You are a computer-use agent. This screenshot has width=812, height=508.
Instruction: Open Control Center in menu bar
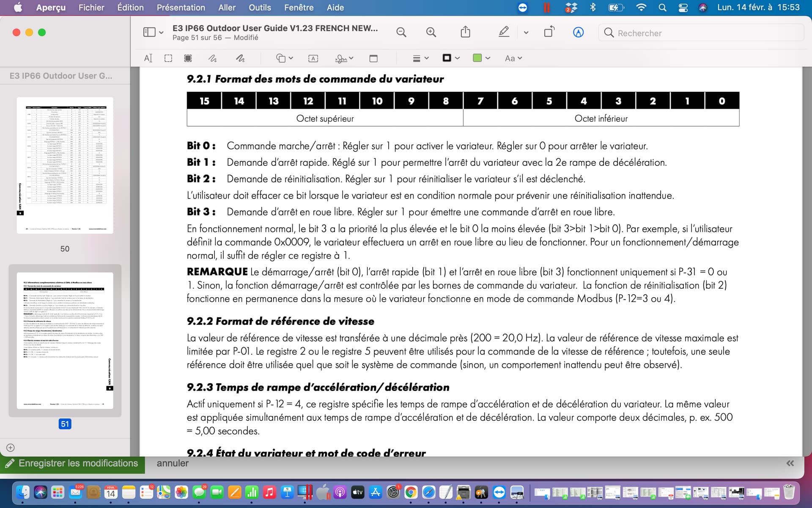click(x=683, y=8)
